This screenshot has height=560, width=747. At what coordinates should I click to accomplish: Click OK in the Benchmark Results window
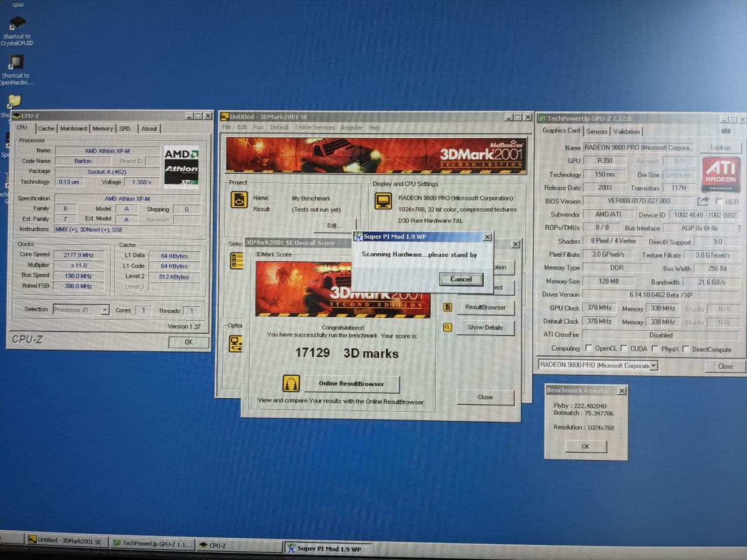(x=585, y=446)
